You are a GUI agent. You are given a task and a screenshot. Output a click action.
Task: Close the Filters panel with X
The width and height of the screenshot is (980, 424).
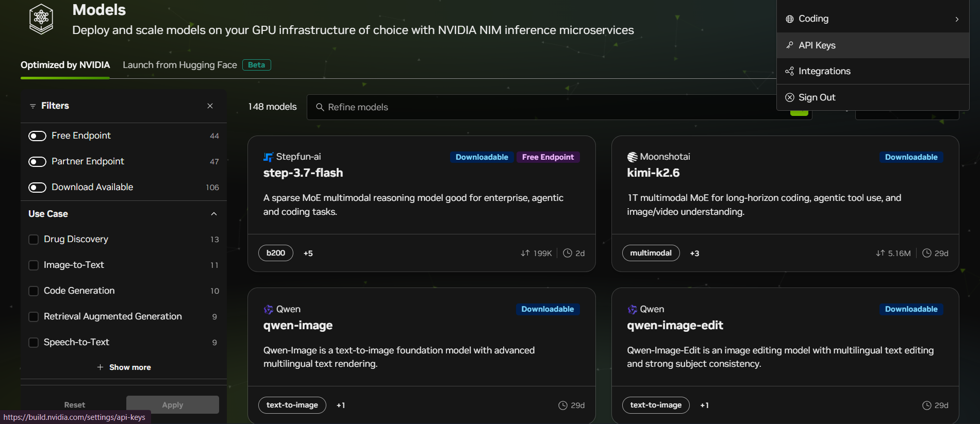pyautogui.click(x=210, y=106)
